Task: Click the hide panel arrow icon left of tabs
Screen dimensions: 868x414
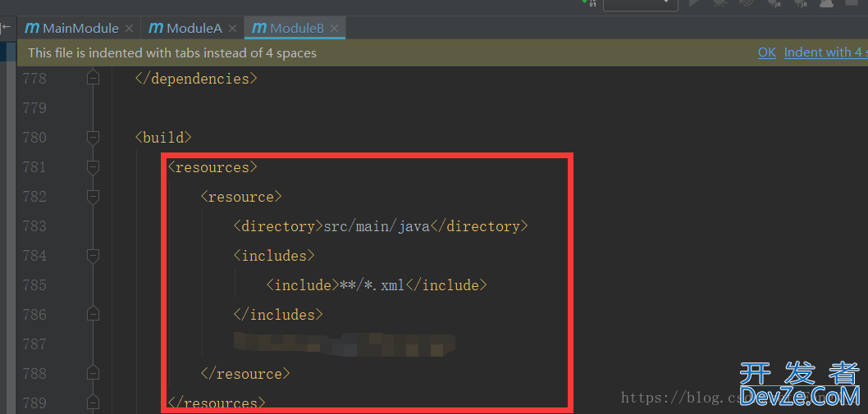Action: (x=6, y=26)
